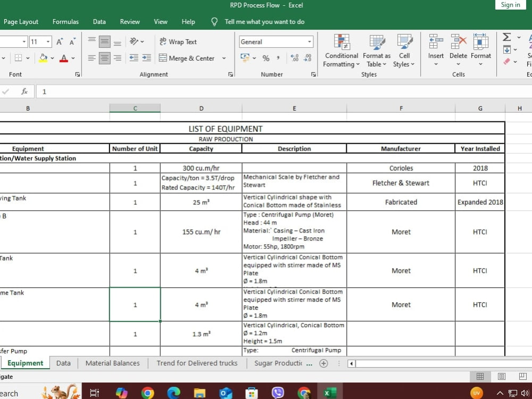
Task: Open Fill Color dropdown arrow
Action: coord(52,58)
